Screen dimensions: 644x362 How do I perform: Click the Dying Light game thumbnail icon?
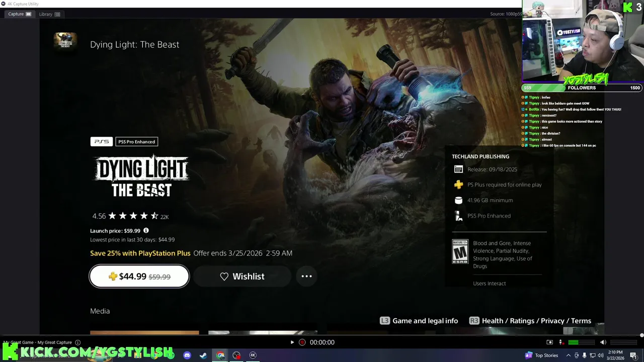click(65, 41)
